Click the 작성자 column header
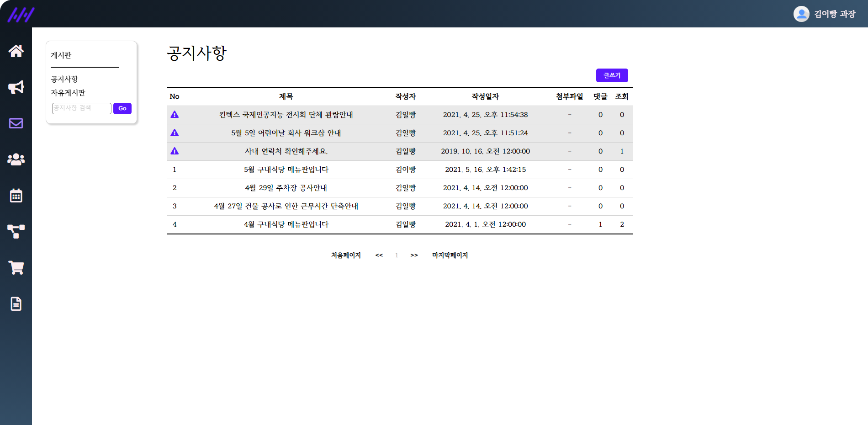The width and height of the screenshot is (868, 425). coord(406,96)
